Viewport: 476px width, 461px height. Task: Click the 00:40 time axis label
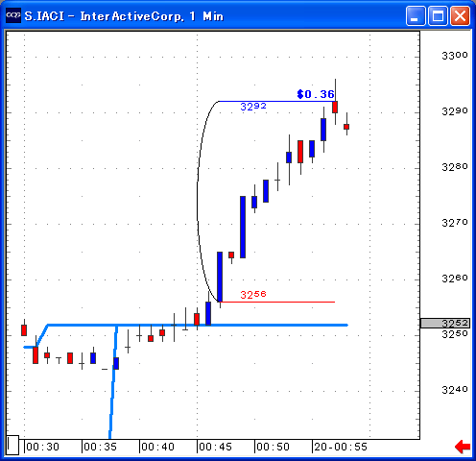click(x=157, y=447)
